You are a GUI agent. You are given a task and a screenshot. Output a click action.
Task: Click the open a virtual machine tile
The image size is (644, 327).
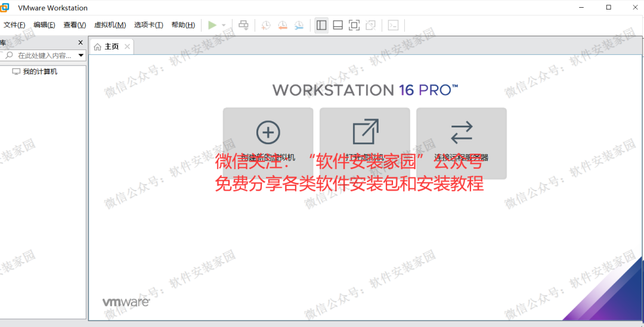coord(365,143)
